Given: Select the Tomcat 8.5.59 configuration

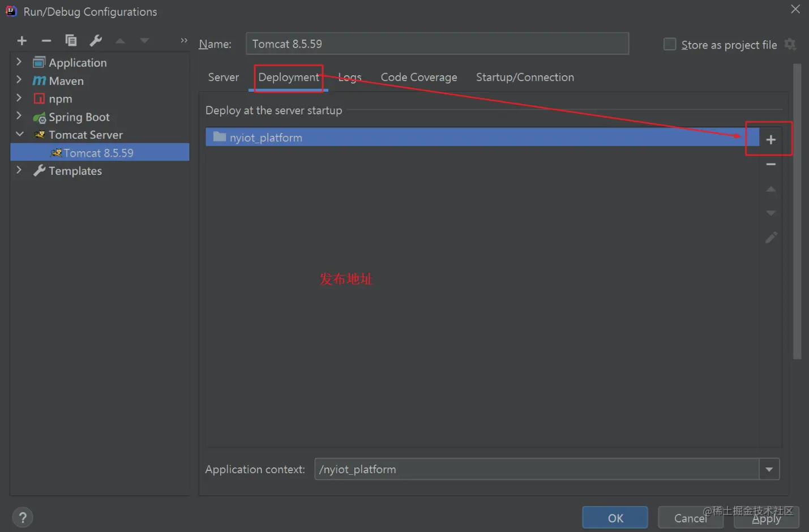Looking at the screenshot, I should 100,152.
